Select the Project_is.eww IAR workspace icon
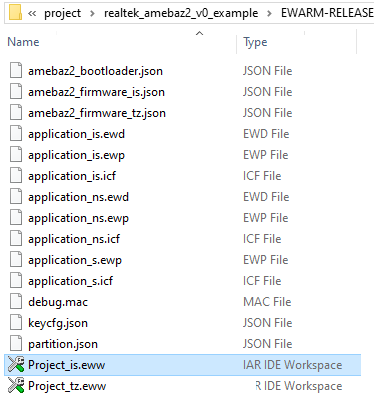374x412 pixels. (x=16, y=364)
